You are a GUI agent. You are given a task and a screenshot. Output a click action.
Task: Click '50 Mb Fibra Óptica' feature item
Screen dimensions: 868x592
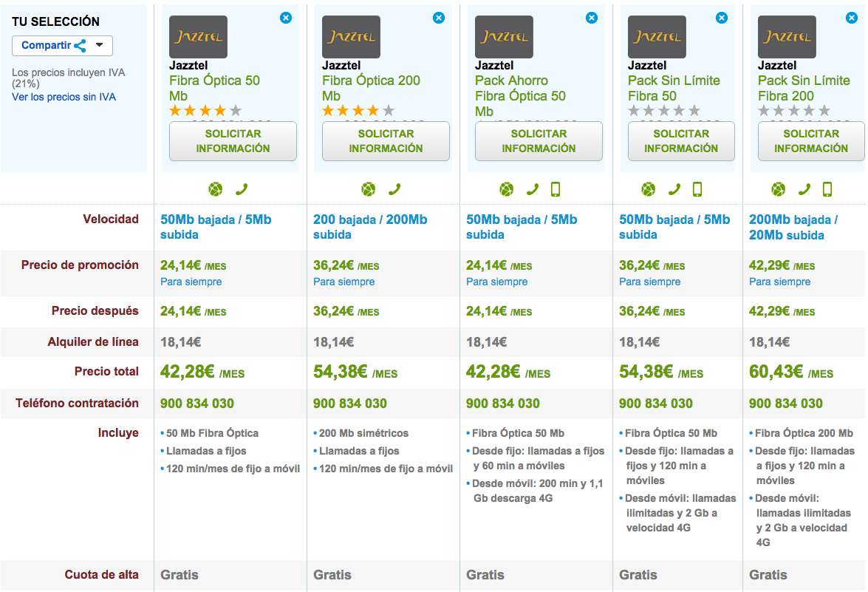pos(212,433)
